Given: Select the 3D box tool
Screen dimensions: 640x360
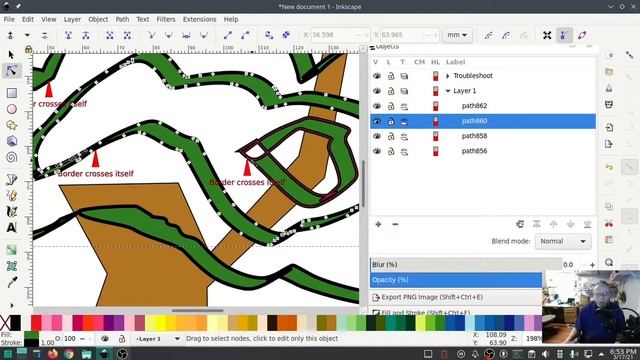Looking at the screenshot, I should pyautogui.click(x=11, y=141).
